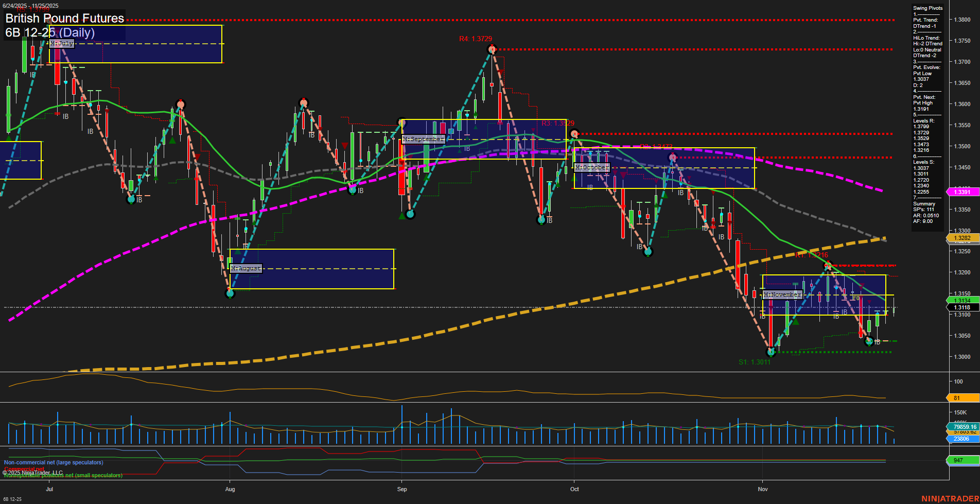Toggle the Nonreportable positions net legend entry

click(x=62, y=476)
